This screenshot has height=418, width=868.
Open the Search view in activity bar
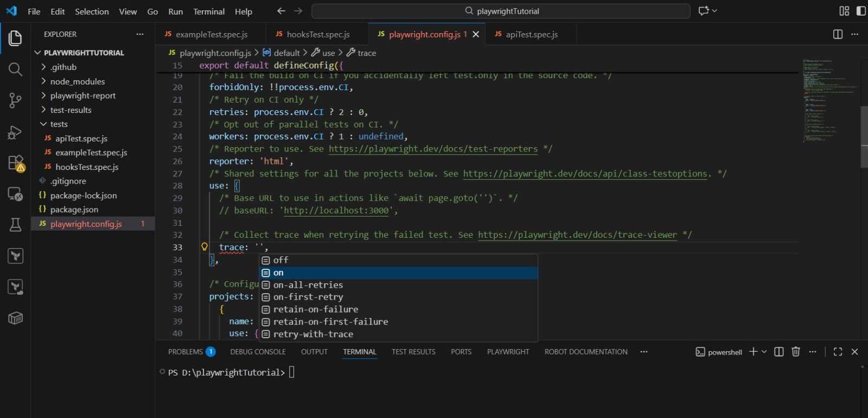(15, 69)
